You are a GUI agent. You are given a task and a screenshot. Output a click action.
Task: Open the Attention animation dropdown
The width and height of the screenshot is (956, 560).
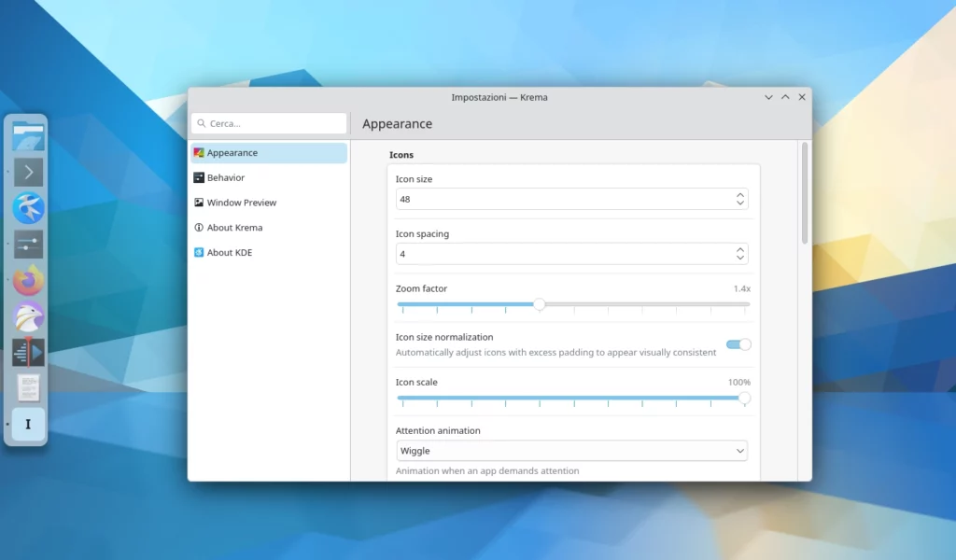tap(571, 451)
